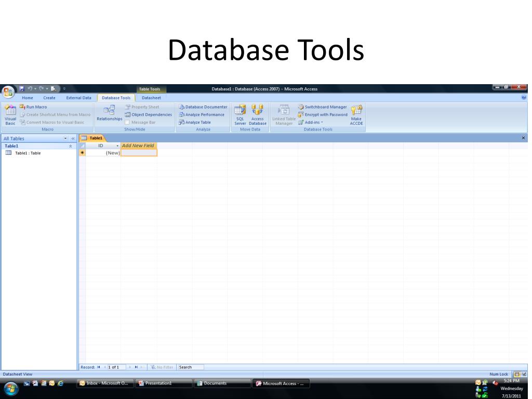This screenshot has height=399, width=532.
Task: Switch to Design View status bar icon
Action: coord(524,374)
